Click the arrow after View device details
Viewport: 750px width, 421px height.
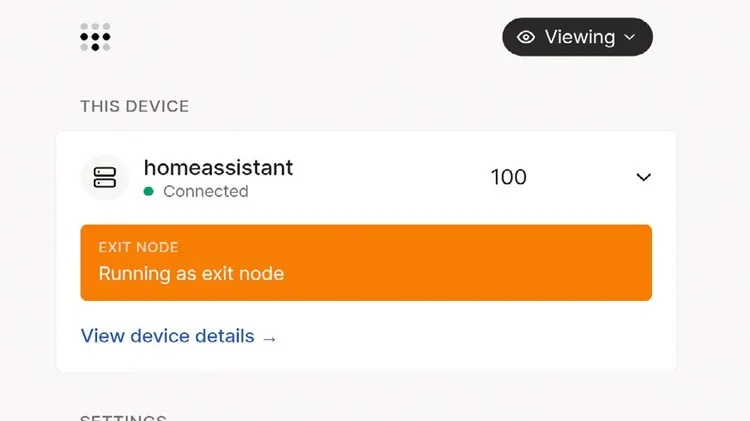(269, 339)
